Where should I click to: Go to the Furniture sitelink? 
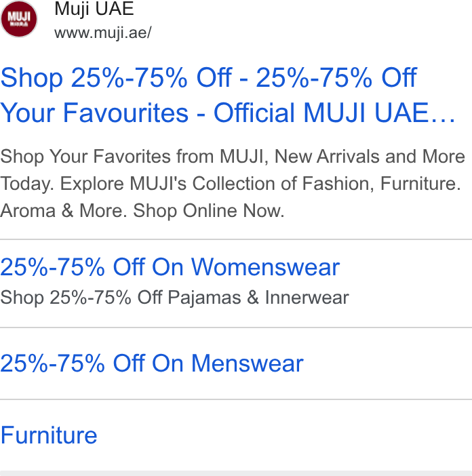pos(49,435)
